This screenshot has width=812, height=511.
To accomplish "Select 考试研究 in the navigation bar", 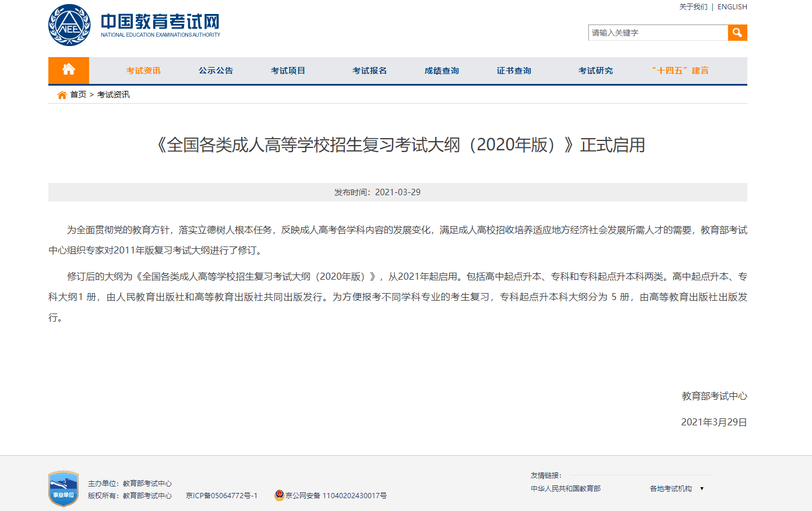I will (x=595, y=70).
